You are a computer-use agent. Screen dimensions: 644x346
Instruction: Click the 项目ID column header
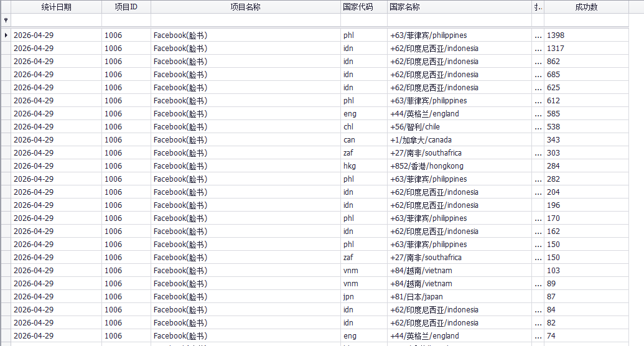[x=126, y=7]
